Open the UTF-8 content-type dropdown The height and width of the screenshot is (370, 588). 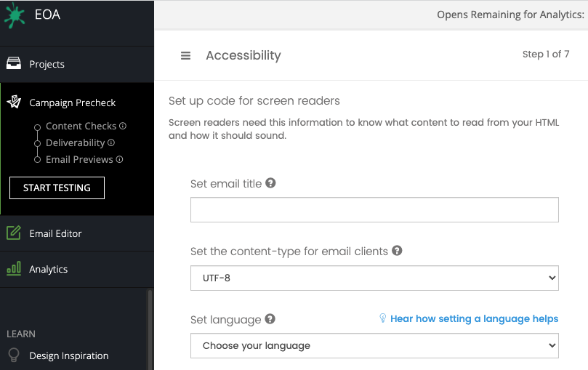374,278
